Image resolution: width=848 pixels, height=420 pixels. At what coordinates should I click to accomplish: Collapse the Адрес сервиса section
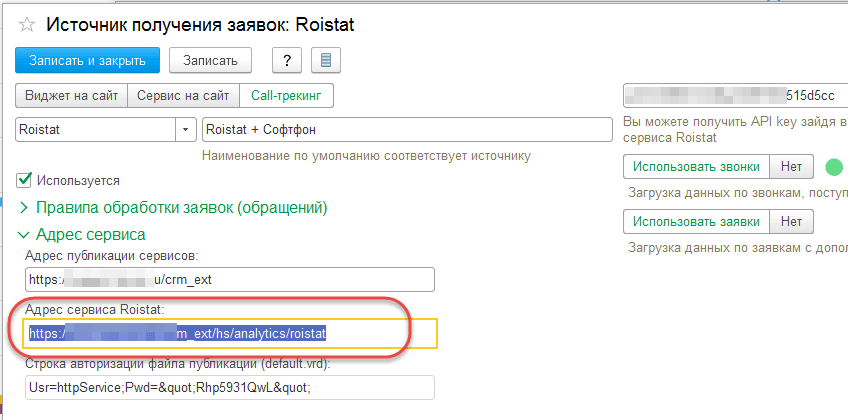81,235
